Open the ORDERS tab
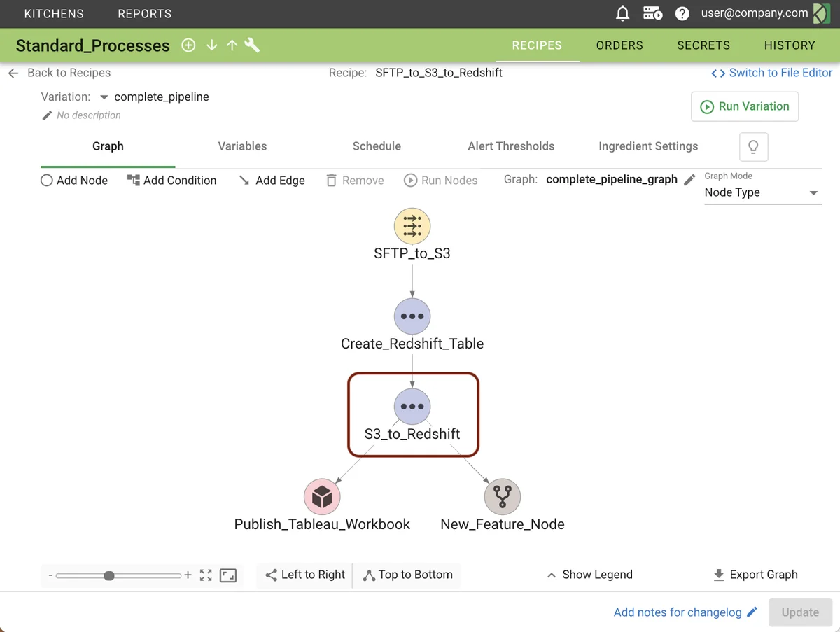The image size is (840, 632). (x=619, y=45)
